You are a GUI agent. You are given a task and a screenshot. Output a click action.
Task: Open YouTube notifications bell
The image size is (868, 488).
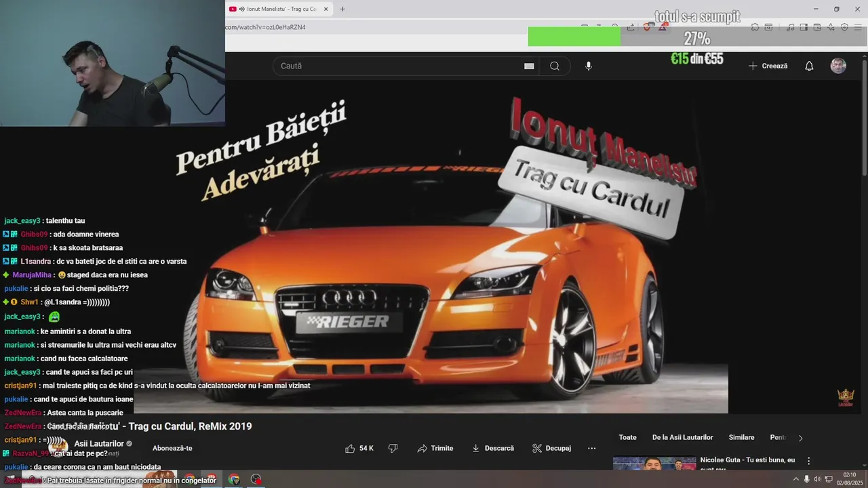pyautogui.click(x=809, y=66)
